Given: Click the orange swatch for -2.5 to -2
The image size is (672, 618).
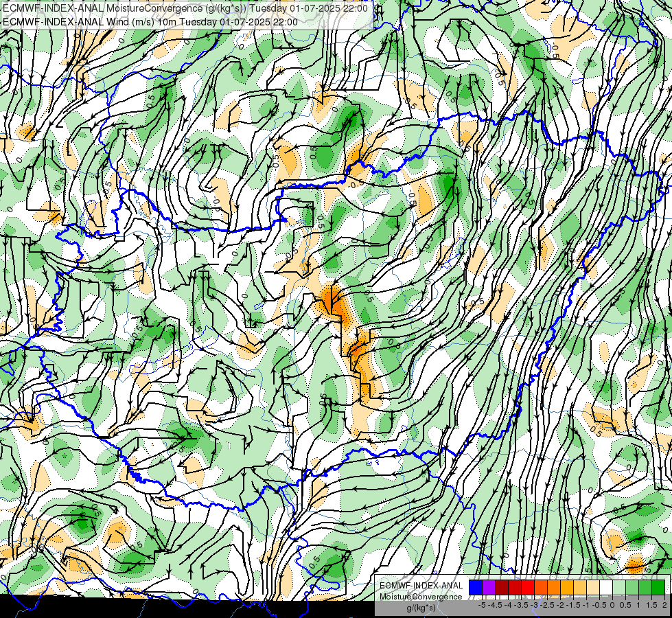Looking at the screenshot, I should (554, 587).
